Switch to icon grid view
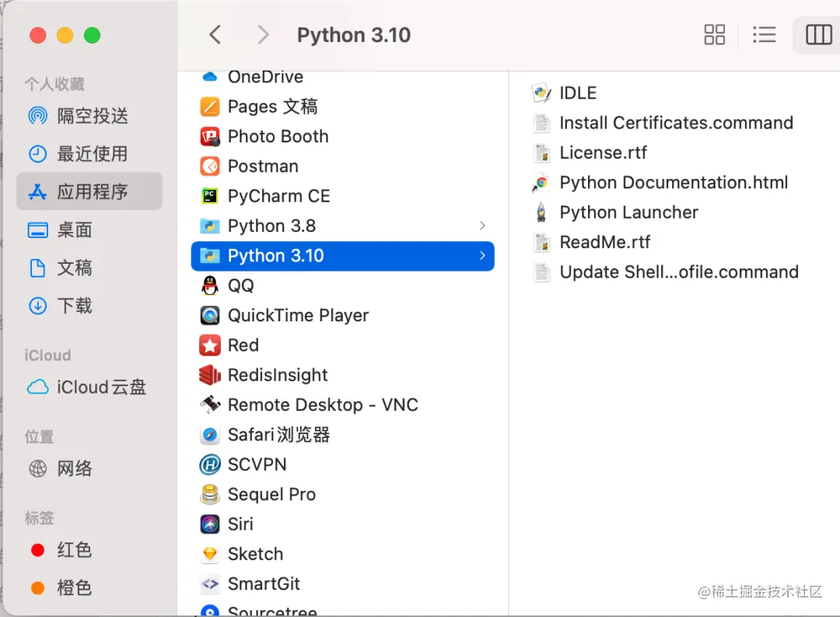Image resolution: width=840 pixels, height=617 pixels. click(714, 35)
